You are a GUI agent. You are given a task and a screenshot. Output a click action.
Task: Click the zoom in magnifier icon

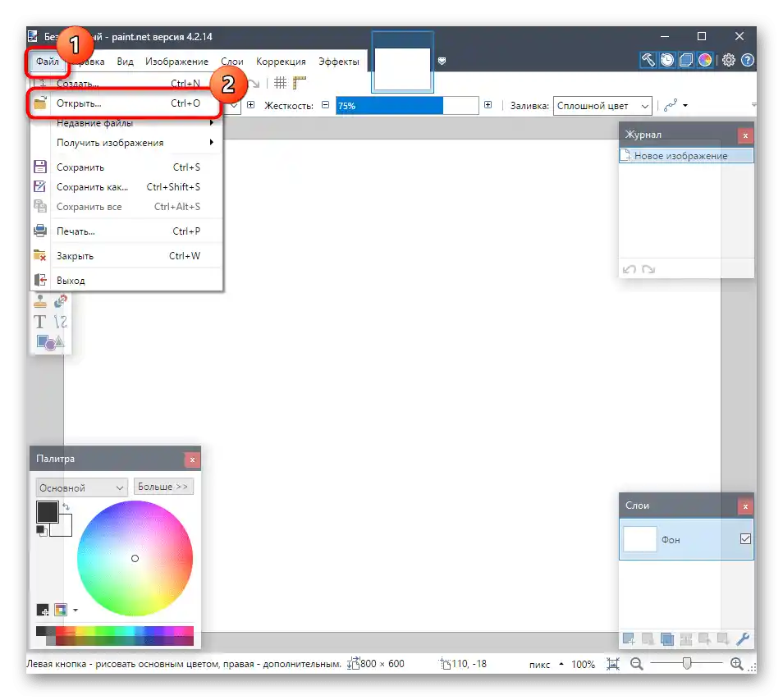[736, 664]
